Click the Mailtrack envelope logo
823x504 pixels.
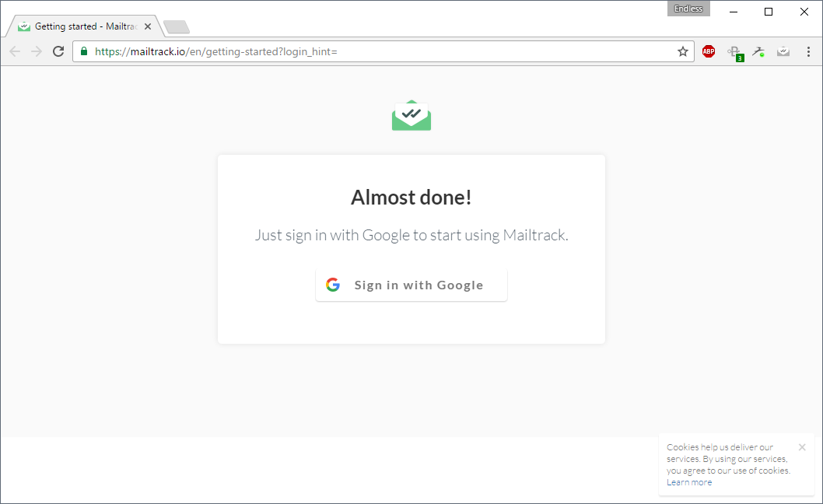tap(411, 115)
